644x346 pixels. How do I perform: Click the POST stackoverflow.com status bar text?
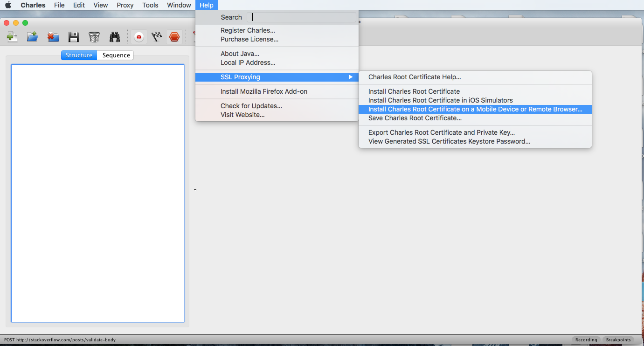coord(60,340)
